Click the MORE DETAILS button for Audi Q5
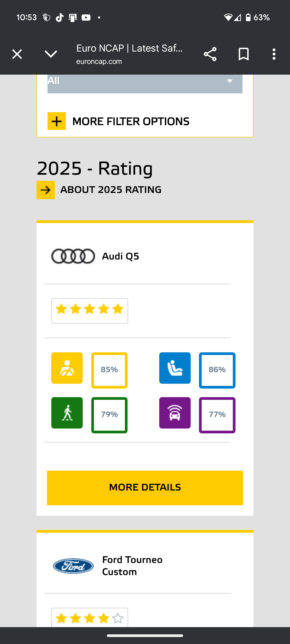This screenshot has height=644, width=290. click(x=145, y=488)
